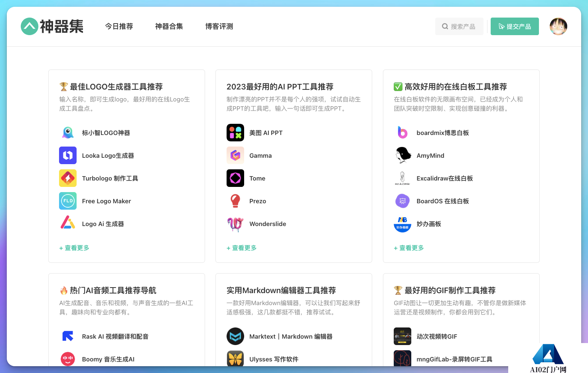Image resolution: width=588 pixels, height=373 pixels.
Task: Click the Free Logo Maker FLD icon
Action: coord(68,201)
